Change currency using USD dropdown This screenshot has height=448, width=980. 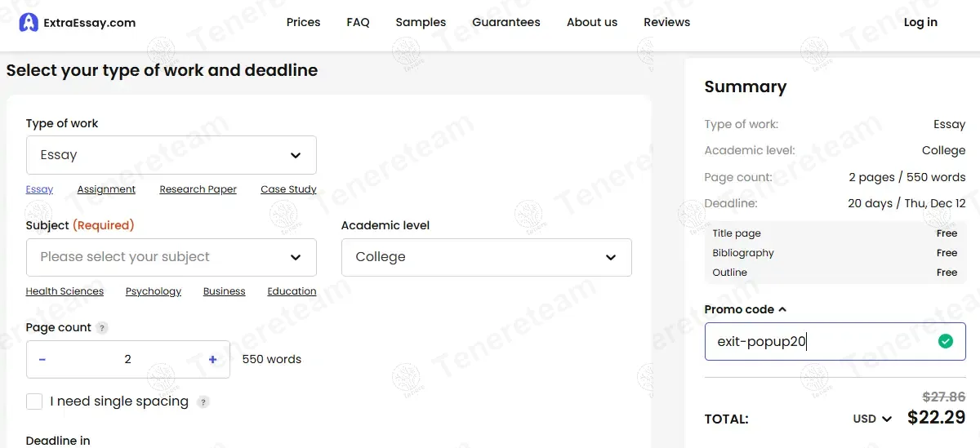tap(872, 419)
